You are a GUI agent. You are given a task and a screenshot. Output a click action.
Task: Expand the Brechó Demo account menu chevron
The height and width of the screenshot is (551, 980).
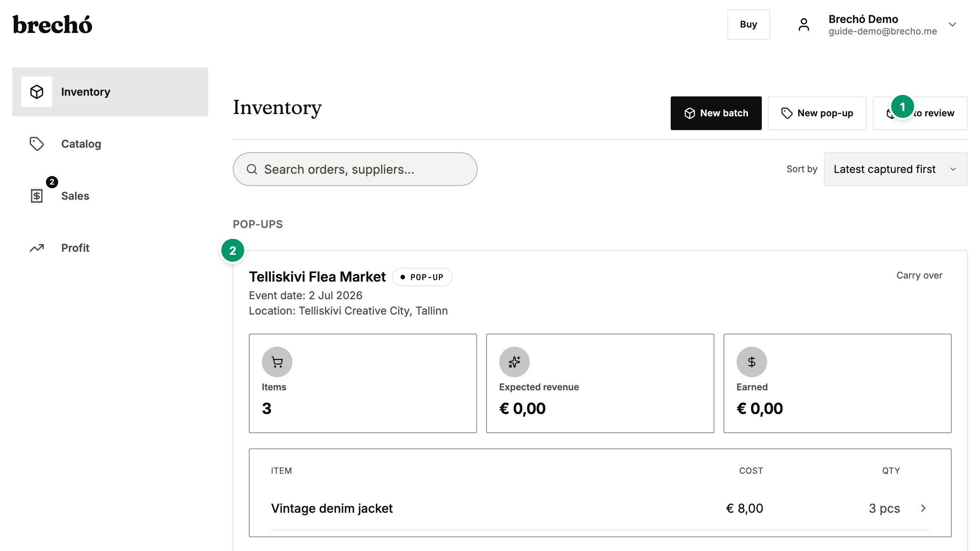click(953, 24)
